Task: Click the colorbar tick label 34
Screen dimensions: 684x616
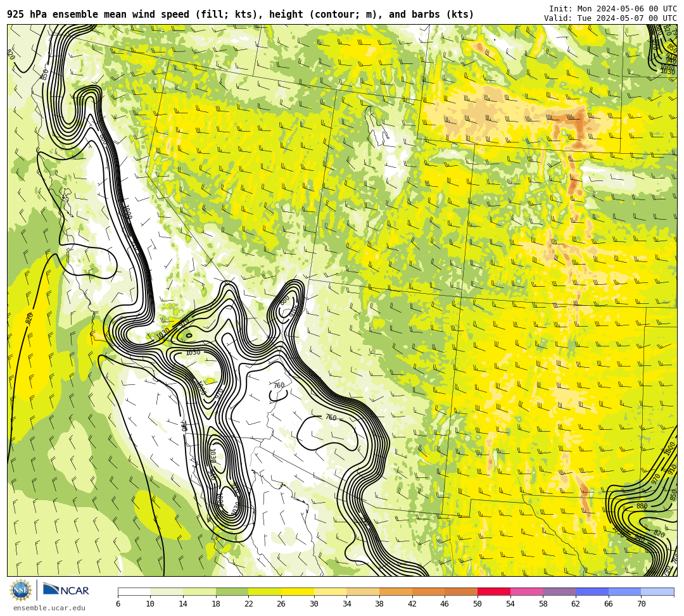Action: pyautogui.click(x=347, y=604)
